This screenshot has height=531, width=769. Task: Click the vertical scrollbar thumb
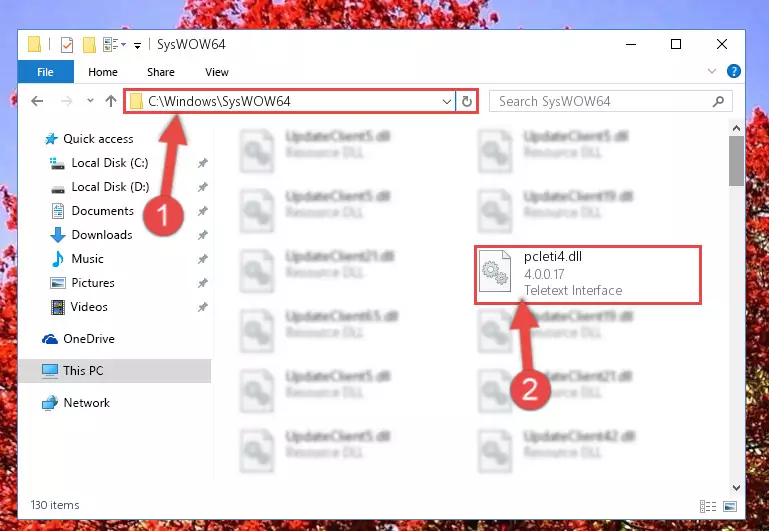point(736,161)
